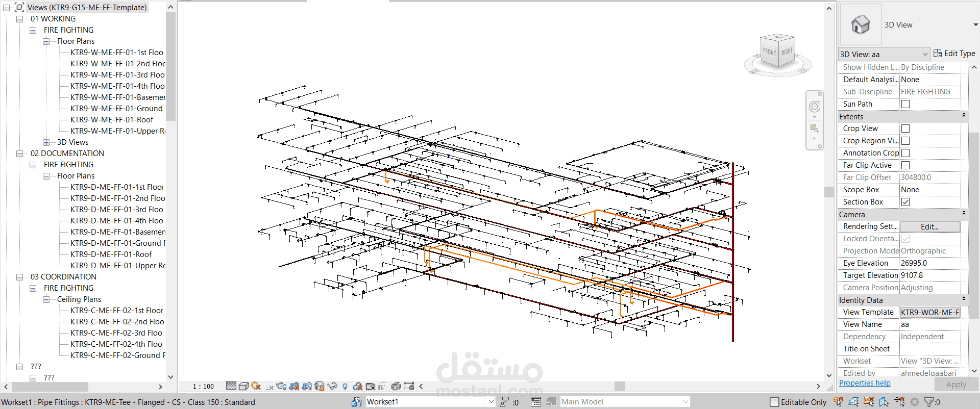Click the View Name field value aa
980x409 pixels.
pos(930,324)
